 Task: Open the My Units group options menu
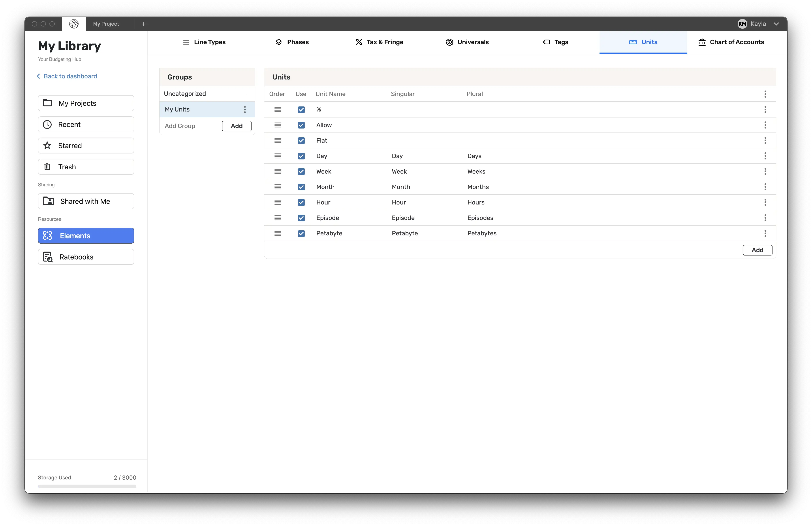(x=245, y=109)
